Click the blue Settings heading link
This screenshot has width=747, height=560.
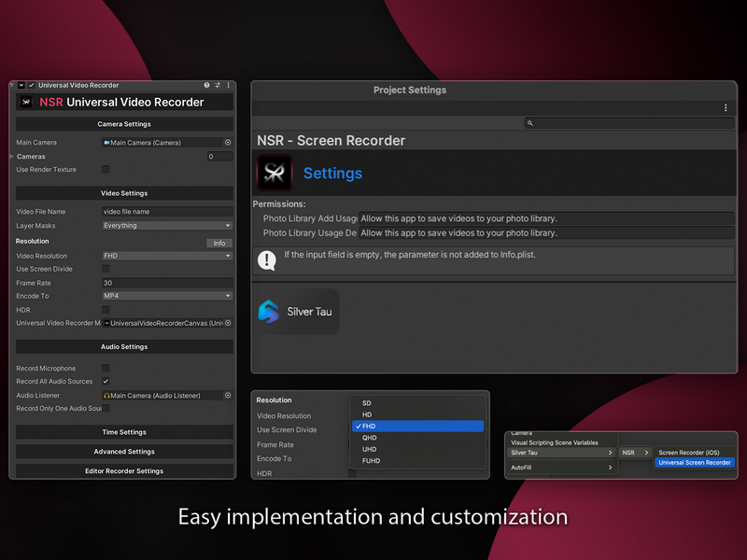(332, 174)
